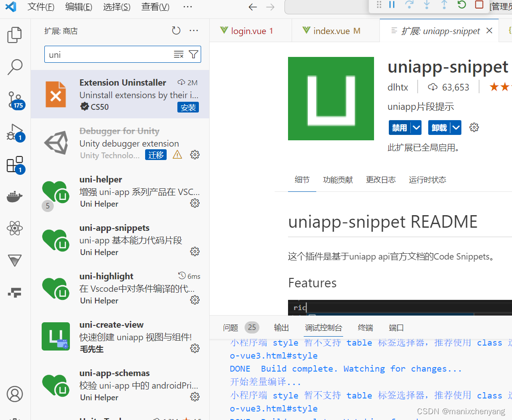Show the 问题 panel tab

coord(231,328)
